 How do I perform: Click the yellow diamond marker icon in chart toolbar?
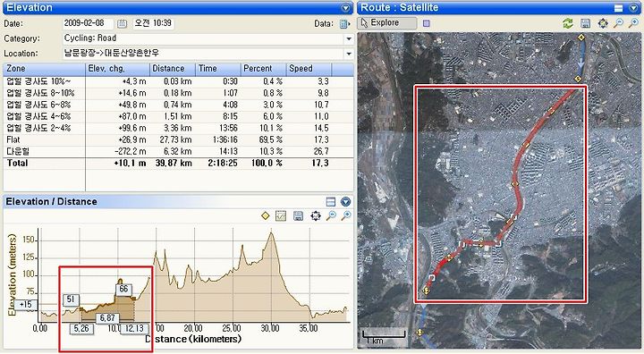(x=266, y=215)
